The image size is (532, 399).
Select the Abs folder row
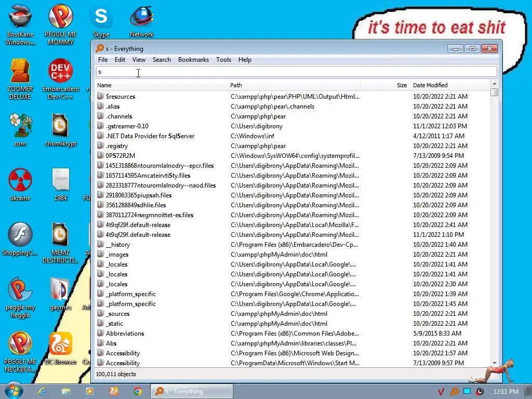coord(292,343)
